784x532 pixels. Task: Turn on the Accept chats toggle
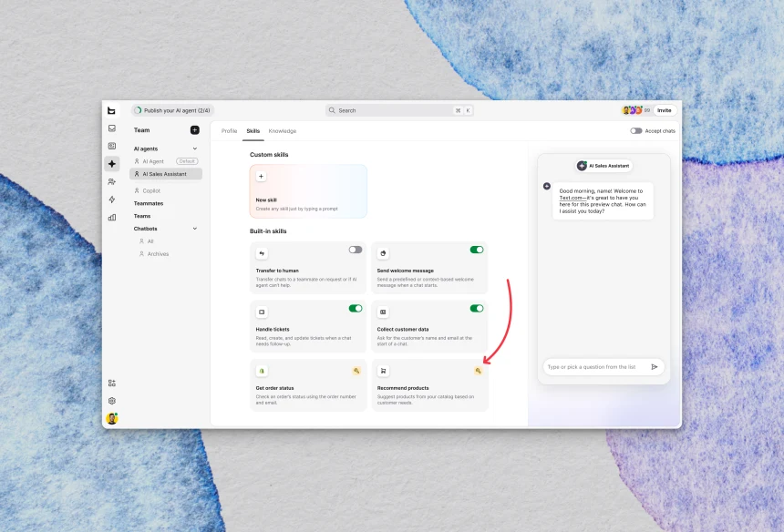(636, 131)
